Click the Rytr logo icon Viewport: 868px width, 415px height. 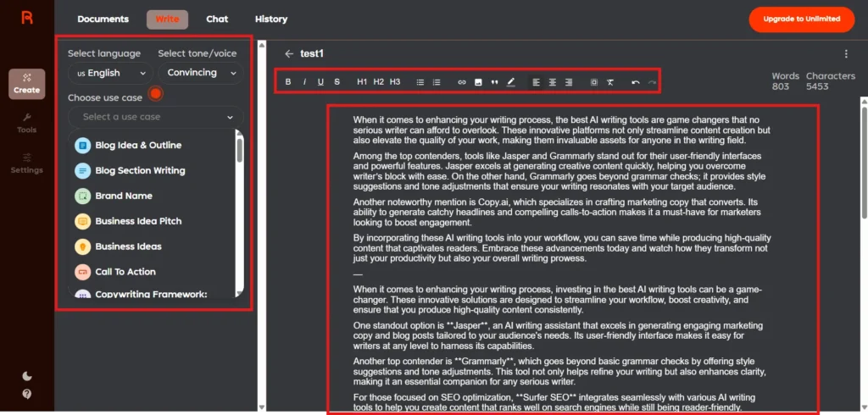pos(27,18)
